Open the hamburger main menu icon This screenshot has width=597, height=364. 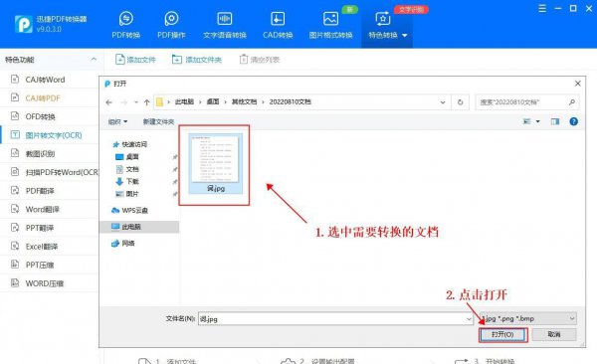[542, 8]
